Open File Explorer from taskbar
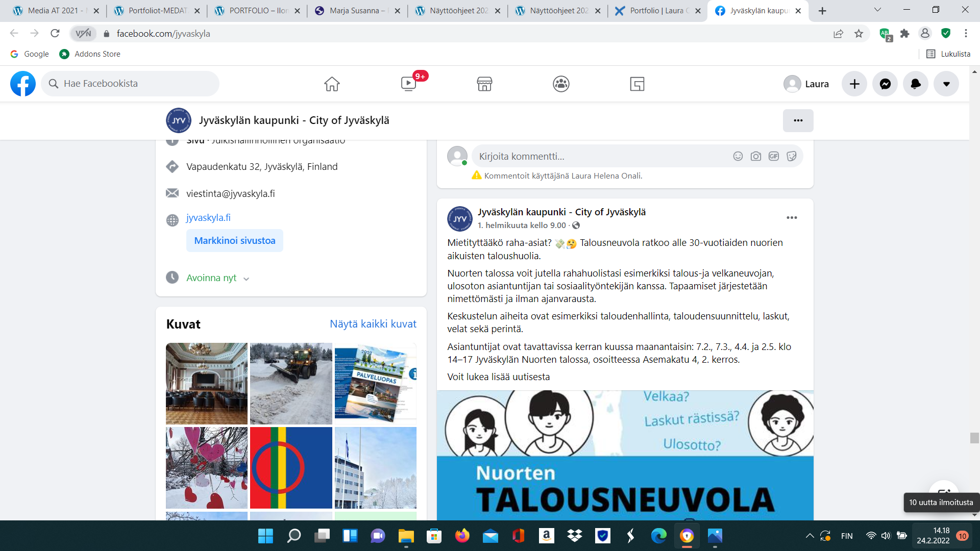980x551 pixels. click(x=406, y=536)
